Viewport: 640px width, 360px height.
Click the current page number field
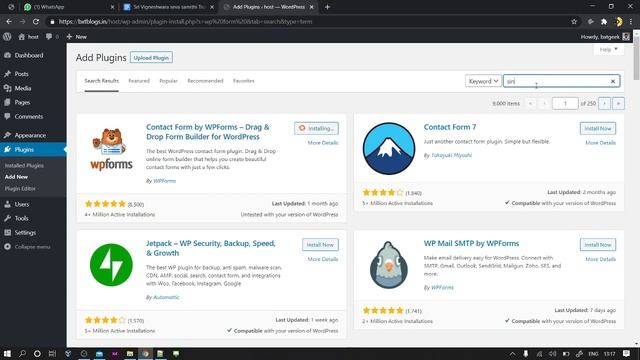(x=565, y=104)
